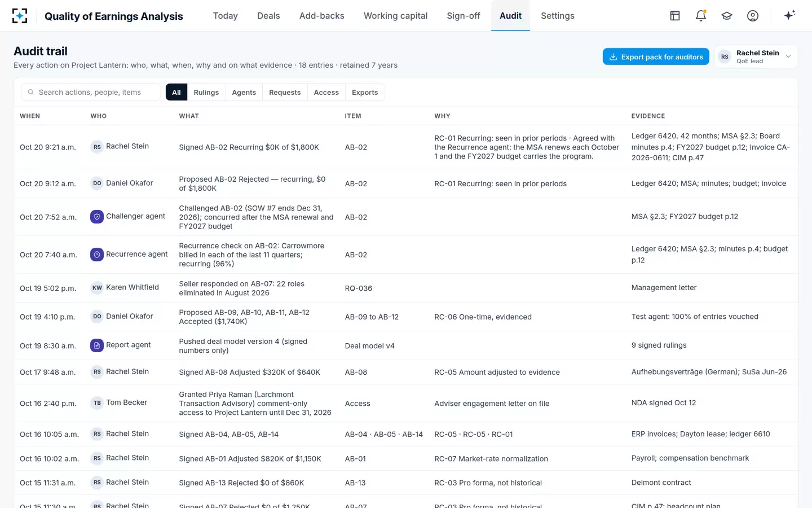Image resolution: width=812 pixels, height=508 pixels.
Task: Open the user account icon
Action: [x=753, y=16]
